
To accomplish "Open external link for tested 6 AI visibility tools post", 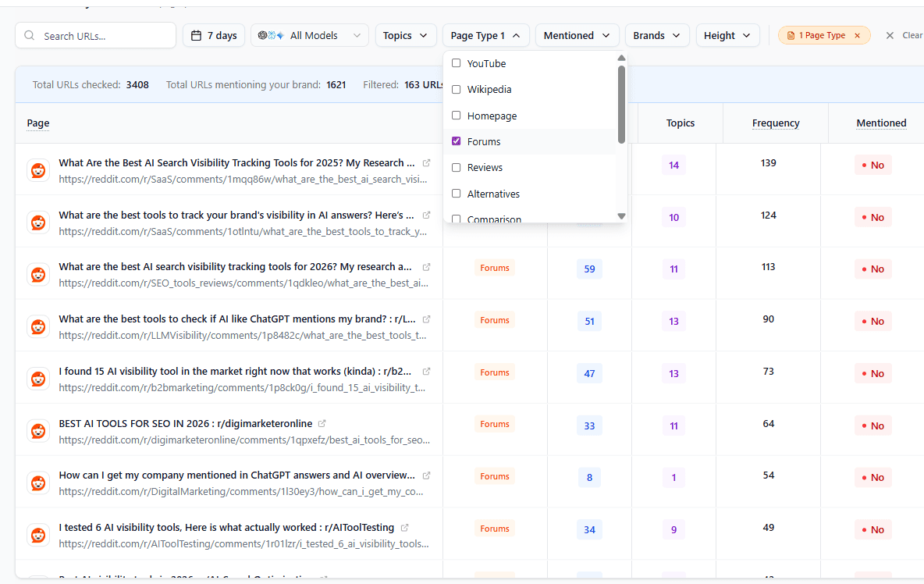I will point(405,528).
